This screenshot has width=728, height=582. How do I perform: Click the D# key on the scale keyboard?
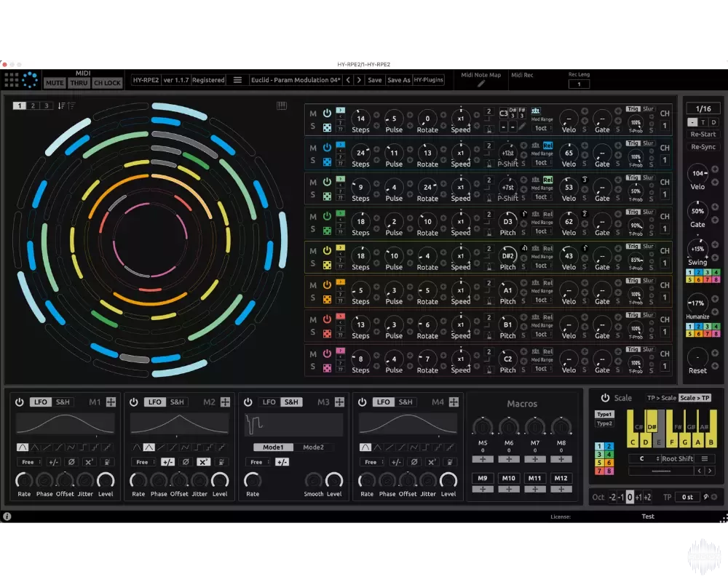click(x=652, y=421)
